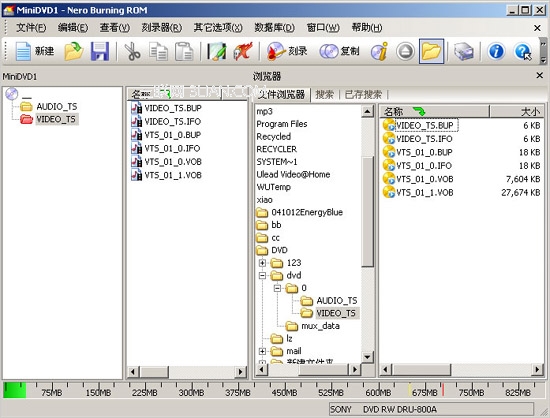Click folder tree scroll down arrow
Image resolution: width=550 pixels, height=418 pixels.
tap(367, 357)
